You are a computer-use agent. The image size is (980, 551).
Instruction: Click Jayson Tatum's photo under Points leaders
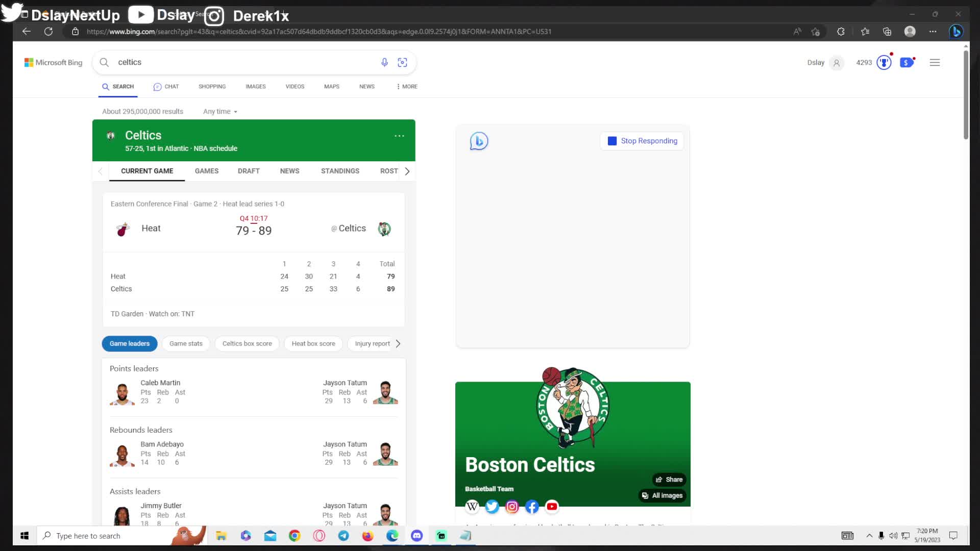tap(385, 392)
